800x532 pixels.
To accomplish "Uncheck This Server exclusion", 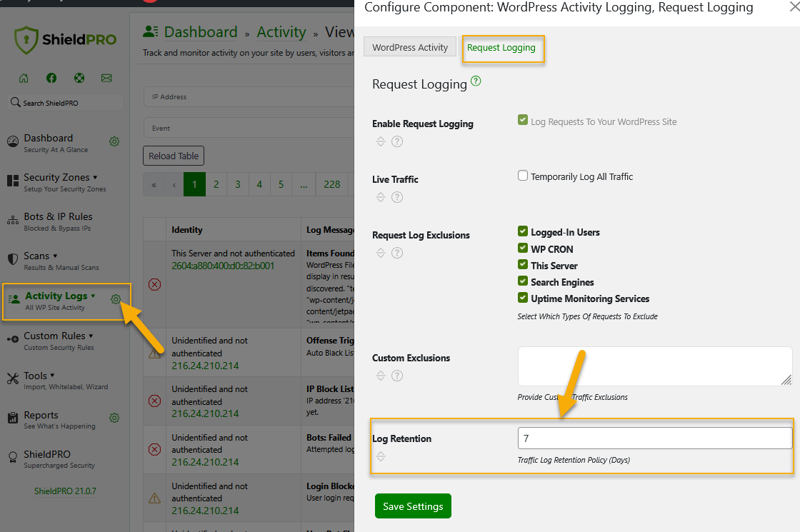I will coord(522,264).
